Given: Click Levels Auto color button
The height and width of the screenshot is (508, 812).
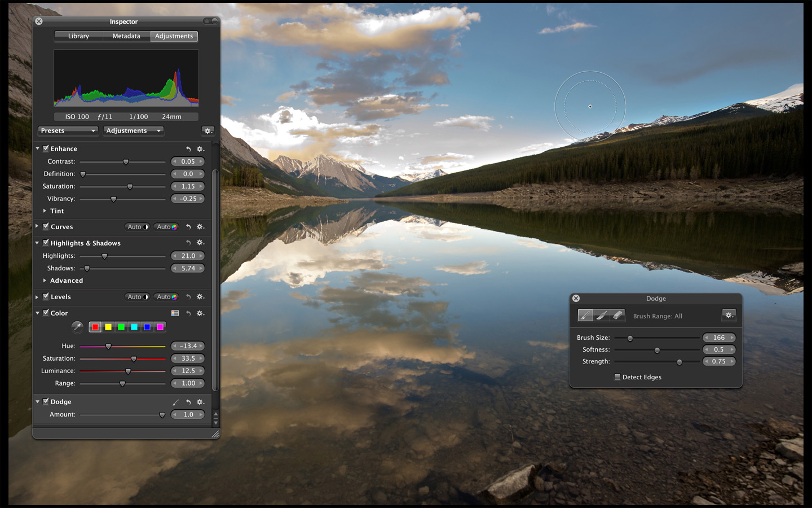Looking at the screenshot, I should (x=166, y=297).
